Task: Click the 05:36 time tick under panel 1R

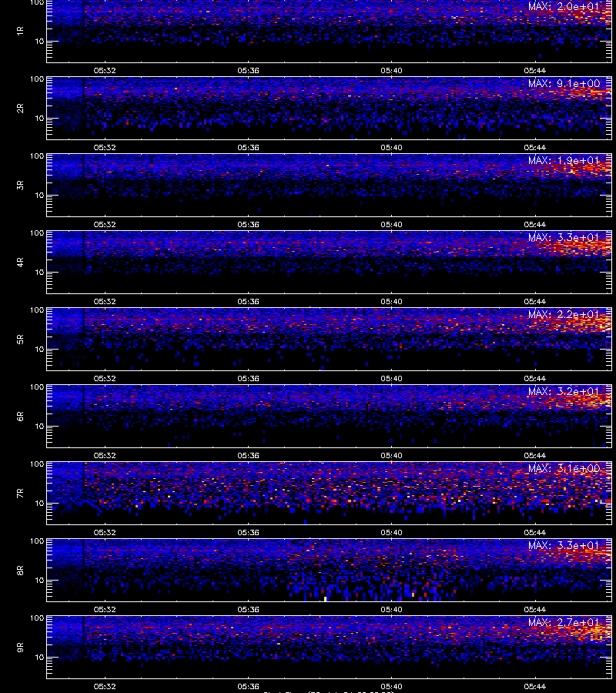Action: [248, 70]
